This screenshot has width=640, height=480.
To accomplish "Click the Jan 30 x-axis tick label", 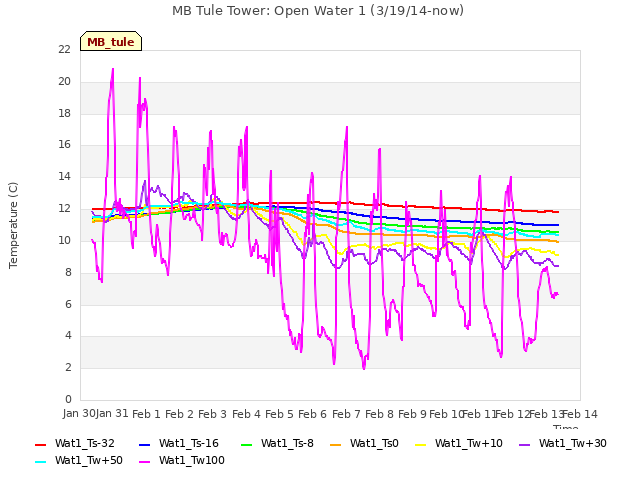I will tap(79, 413).
